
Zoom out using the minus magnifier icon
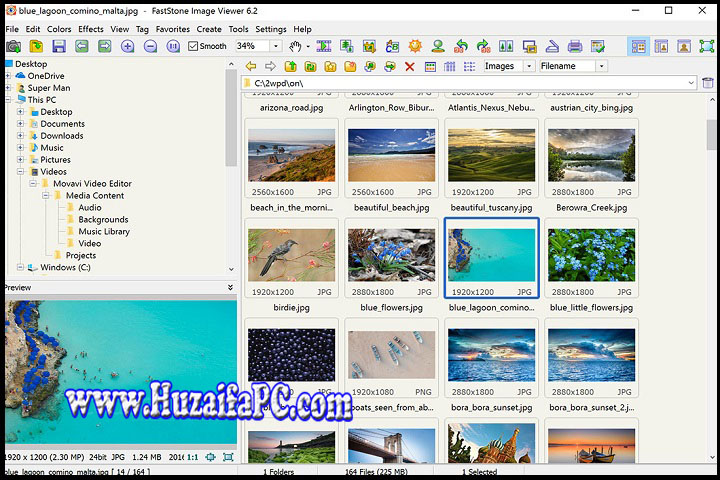click(x=150, y=46)
